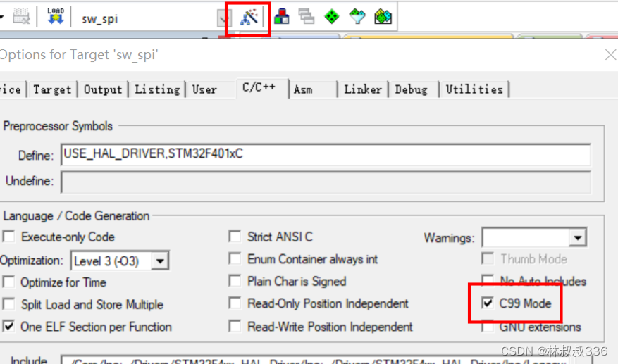Open the Utilities tab

[x=474, y=89]
